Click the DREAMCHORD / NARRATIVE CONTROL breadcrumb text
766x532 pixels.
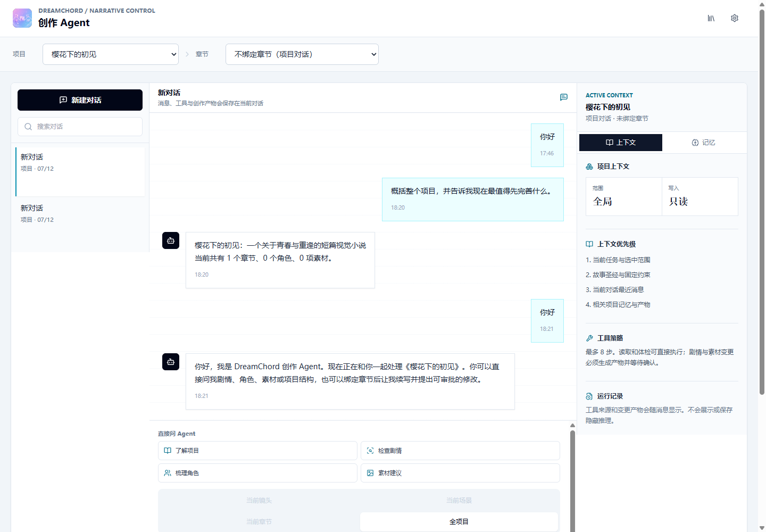pyautogui.click(x=97, y=11)
